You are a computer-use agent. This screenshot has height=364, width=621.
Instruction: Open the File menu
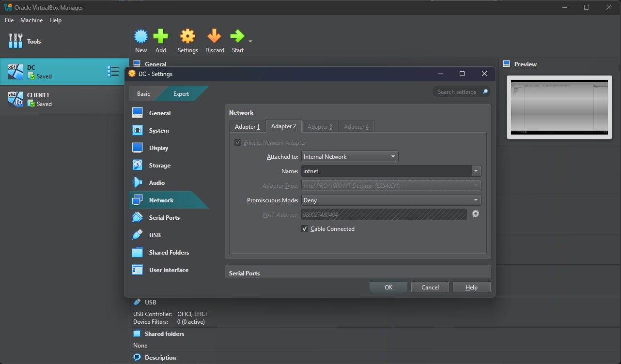pyautogui.click(x=9, y=20)
